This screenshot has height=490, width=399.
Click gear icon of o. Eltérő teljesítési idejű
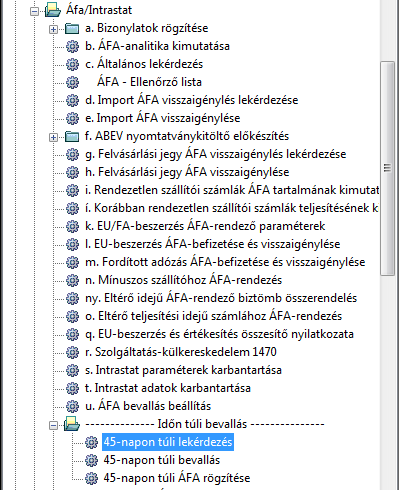72,316
